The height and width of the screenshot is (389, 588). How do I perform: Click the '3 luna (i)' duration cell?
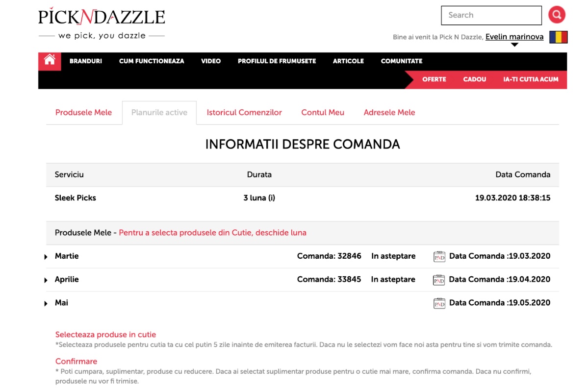click(x=259, y=198)
